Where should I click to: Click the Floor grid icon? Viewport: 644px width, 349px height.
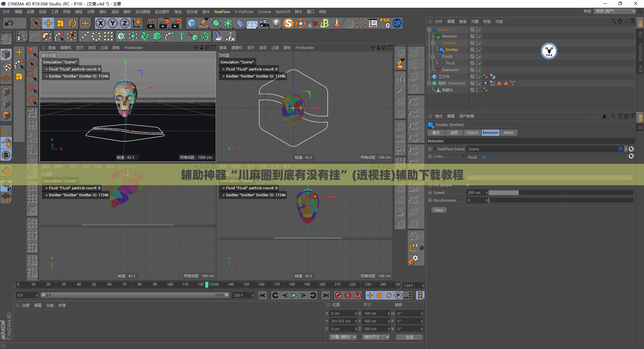click(252, 23)
